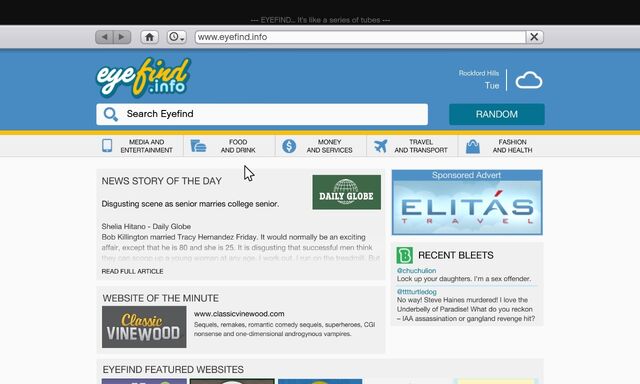Click the green Bleeter B icon
This screenshot has width=640, height=384.
pyautogui.click(x=404, y=255)
